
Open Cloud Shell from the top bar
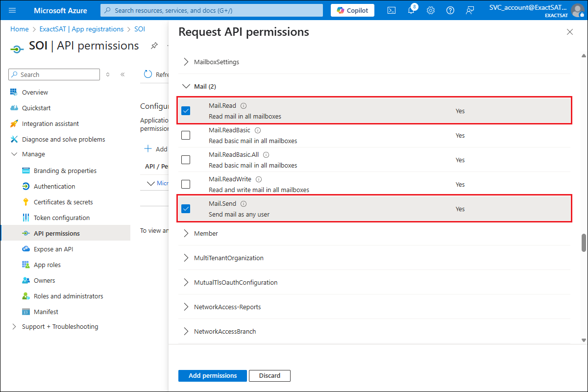click(392, 10)
